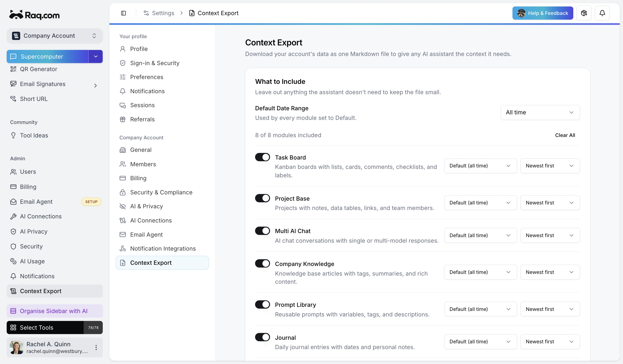Screen dimensions: 623x364
Task: Click the Context Export breadcrumb item
Action: click(x=214, y=13)
